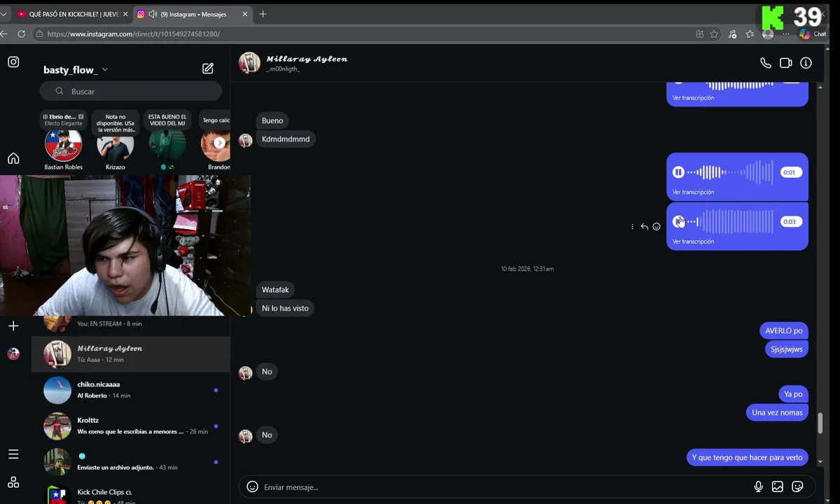
Task: Open Copilot Chat button
Action: coord(813,34)
